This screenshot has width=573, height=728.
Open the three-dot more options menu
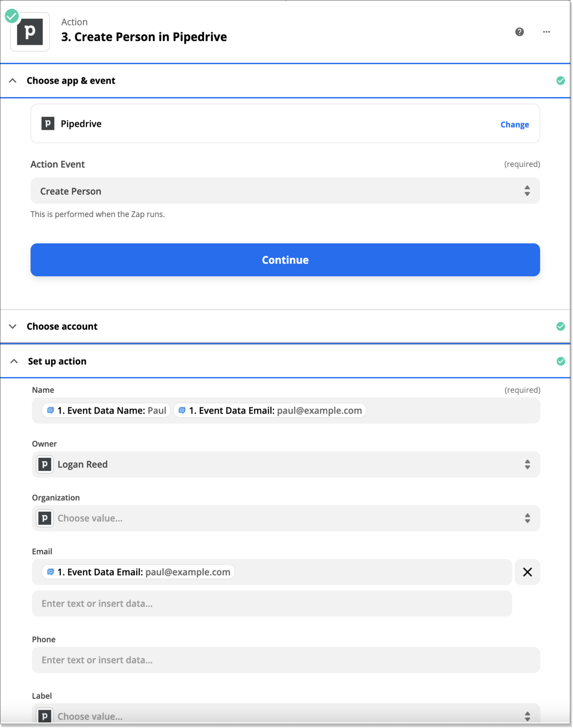coord(546,32)
